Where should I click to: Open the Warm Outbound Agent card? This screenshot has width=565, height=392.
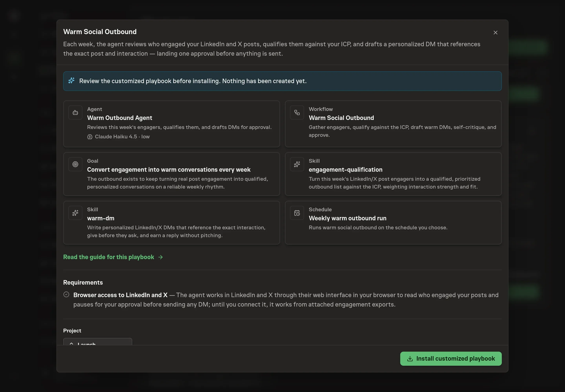(x=171, y=124)
